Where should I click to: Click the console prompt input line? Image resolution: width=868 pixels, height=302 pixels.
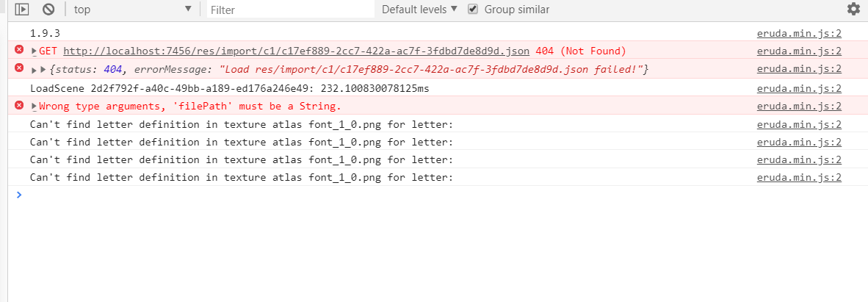367,195
